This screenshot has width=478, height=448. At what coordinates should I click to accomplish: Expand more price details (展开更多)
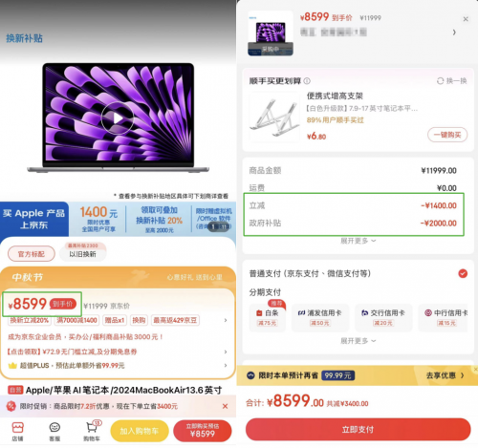(x=358, y=241)
